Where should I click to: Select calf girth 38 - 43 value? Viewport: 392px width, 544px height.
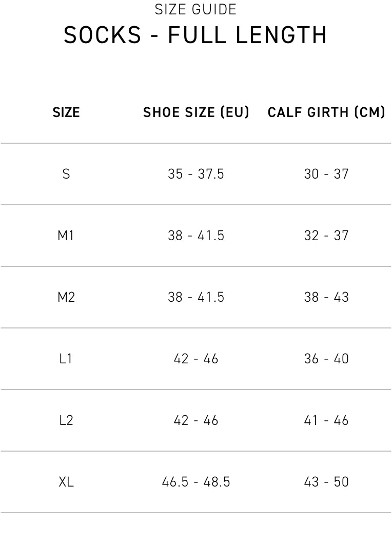point(326,297)
